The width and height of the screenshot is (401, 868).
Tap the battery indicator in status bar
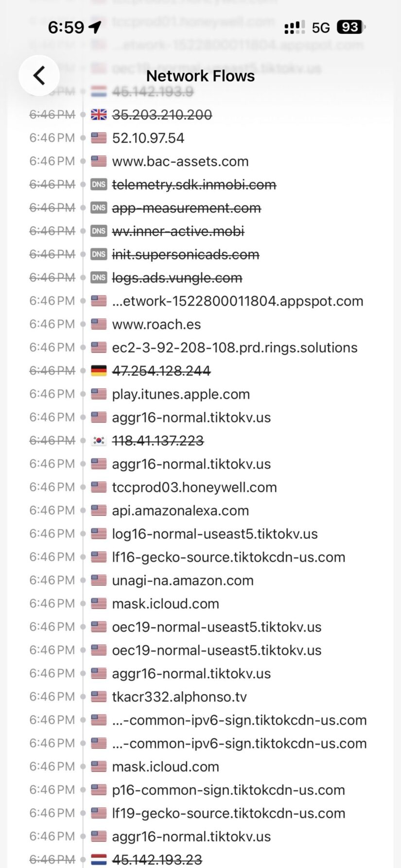tap(350, 27)
